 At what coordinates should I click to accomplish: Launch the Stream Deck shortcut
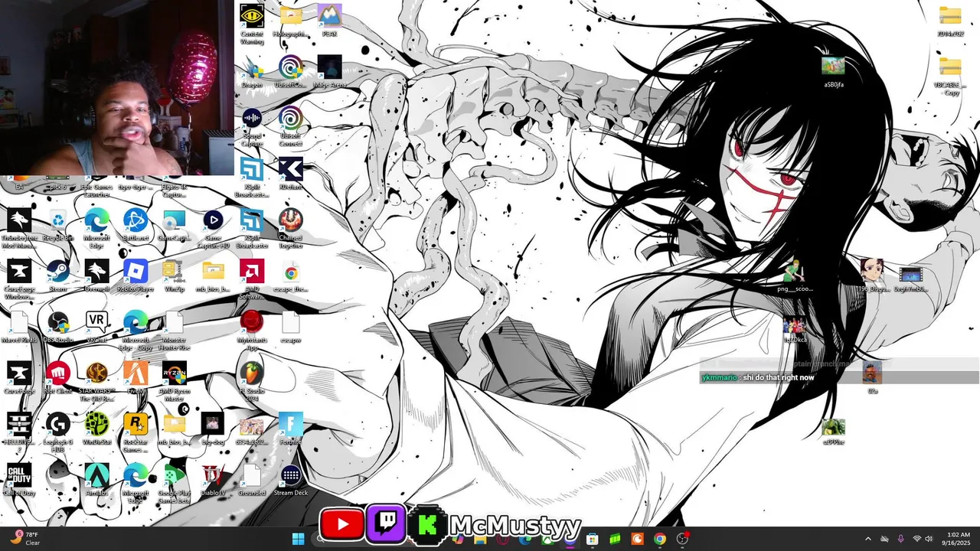tap(290, 480)
